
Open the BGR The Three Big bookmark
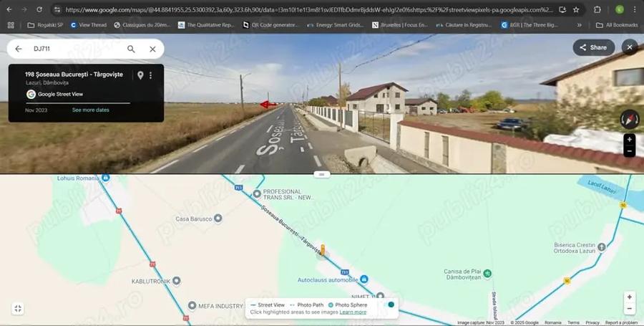pyautogui.click(x=530, y=25)
